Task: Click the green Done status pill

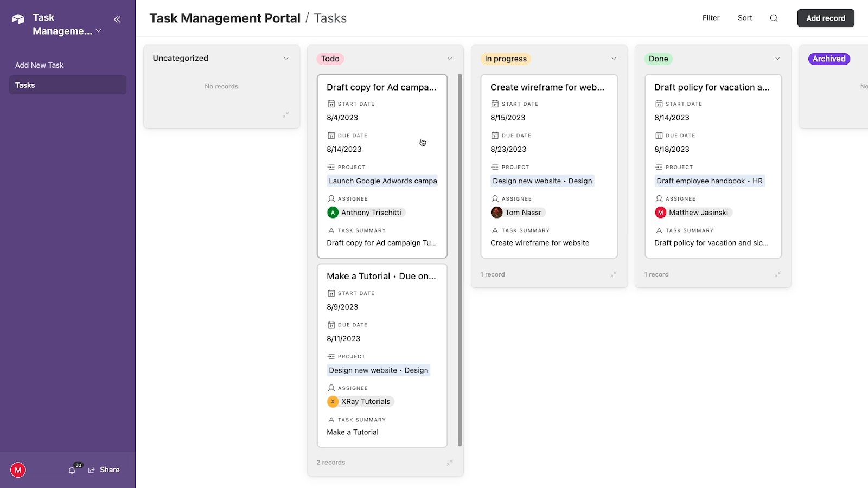Action: (658, 59)
